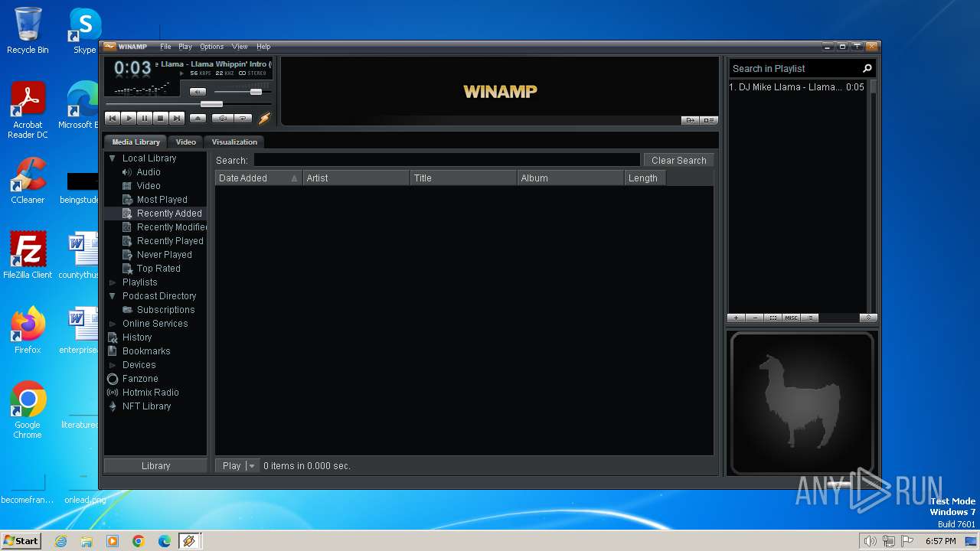
Task: Toggle shuffle playback mode
Action: click(222, 118)
